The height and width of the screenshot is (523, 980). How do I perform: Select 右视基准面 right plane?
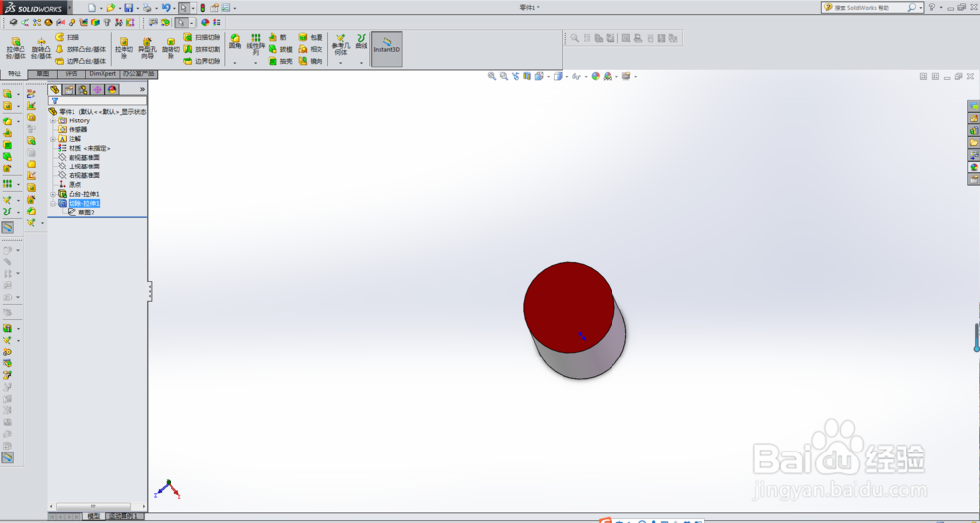pyautogui.click(x=78, y=175)
